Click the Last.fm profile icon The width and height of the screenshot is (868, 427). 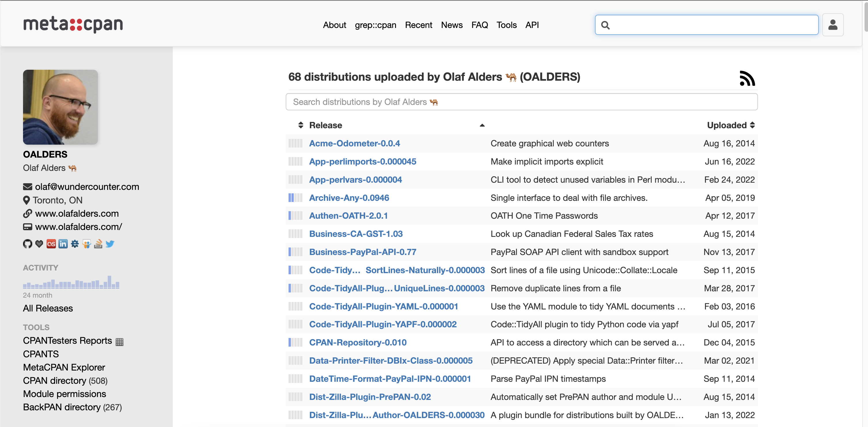[51, 244]
